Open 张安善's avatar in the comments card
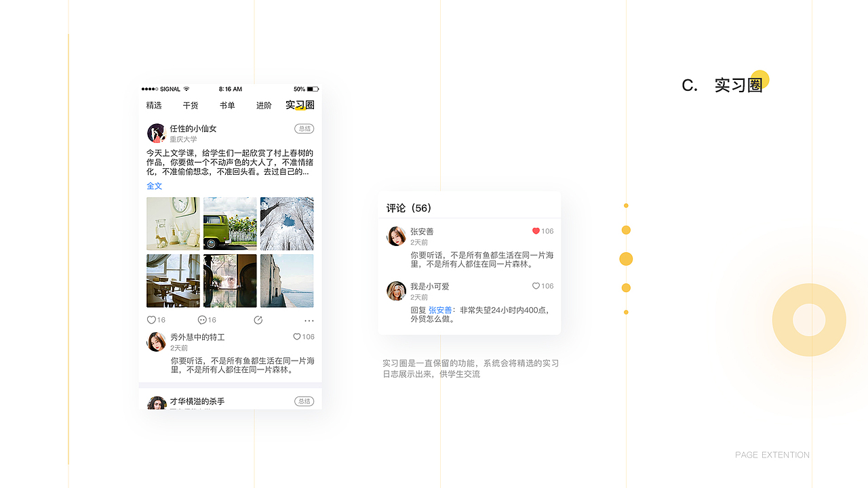Image resolution: width=868 pixels, height=488 pixels. pos(397,236)
